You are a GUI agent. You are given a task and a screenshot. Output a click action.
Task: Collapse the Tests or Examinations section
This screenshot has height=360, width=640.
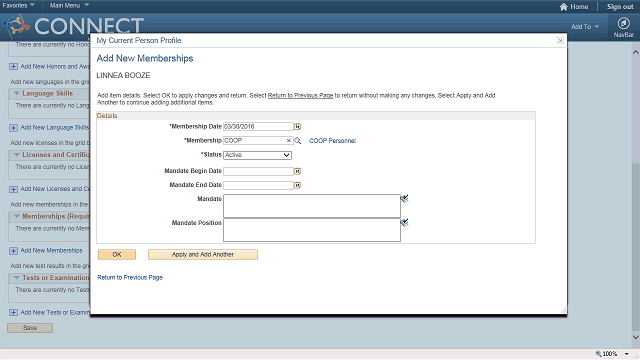point(17,278)
